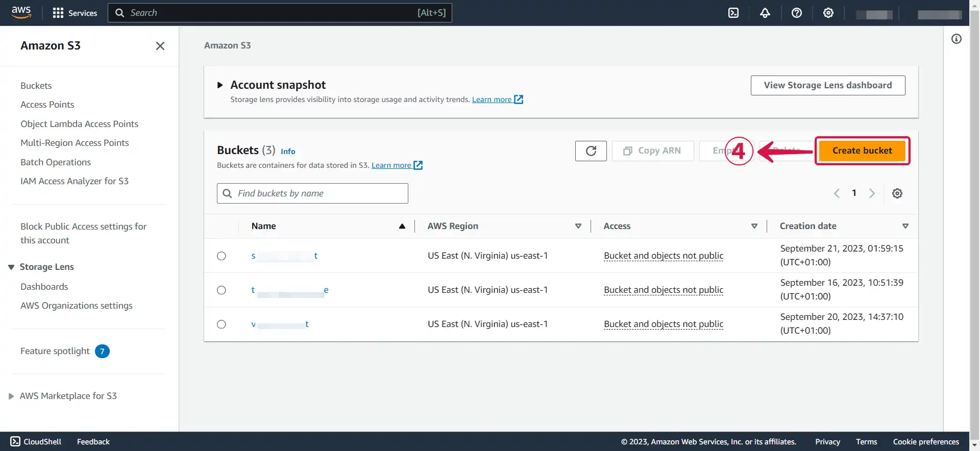This screenshot has width=980, height=451.
Task: Open the help question mark menu
Action: pyautogui.click(x=797, y=13)
